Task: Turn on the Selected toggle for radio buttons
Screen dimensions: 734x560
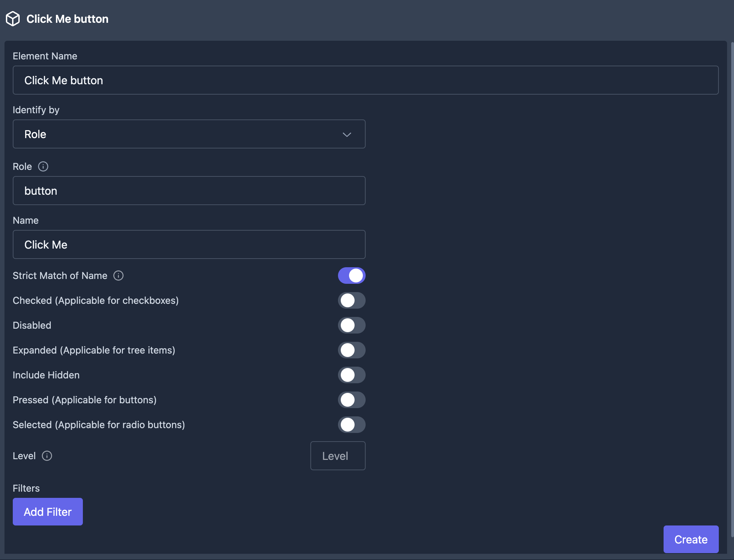Action: 351,425
